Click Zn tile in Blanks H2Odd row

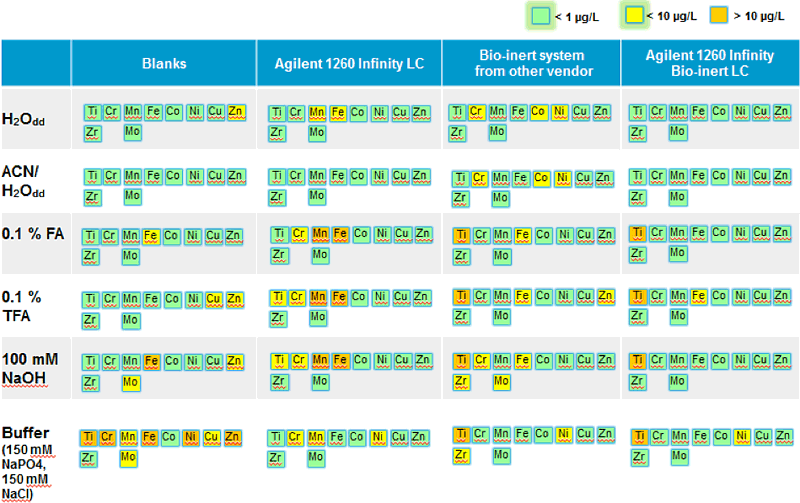click(235, 111)
